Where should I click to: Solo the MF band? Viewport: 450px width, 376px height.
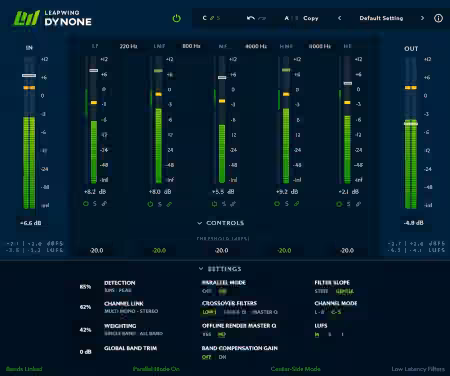[224, 204]
